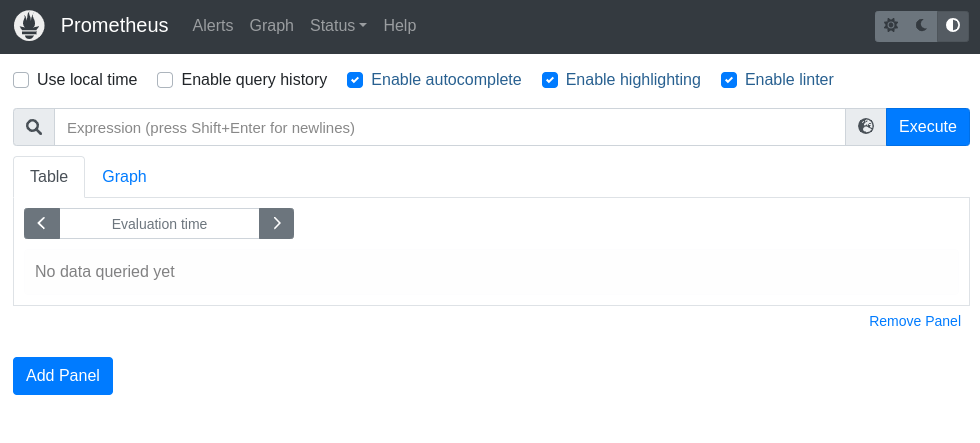Switch to dark theme moon icon
This screenshot has width=980, height=443.
922,26
